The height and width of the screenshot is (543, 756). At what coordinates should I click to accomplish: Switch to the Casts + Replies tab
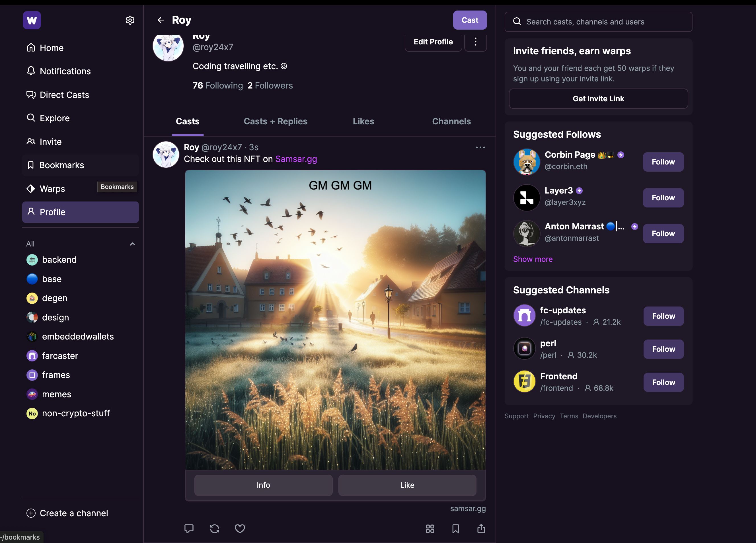275,122
